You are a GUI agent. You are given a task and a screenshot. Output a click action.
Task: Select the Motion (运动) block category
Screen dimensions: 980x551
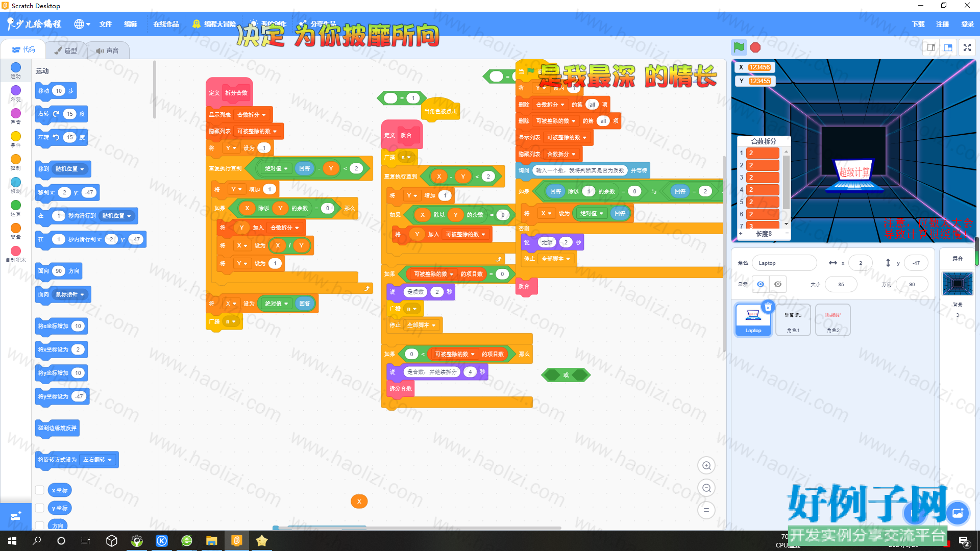coord(16,70)
